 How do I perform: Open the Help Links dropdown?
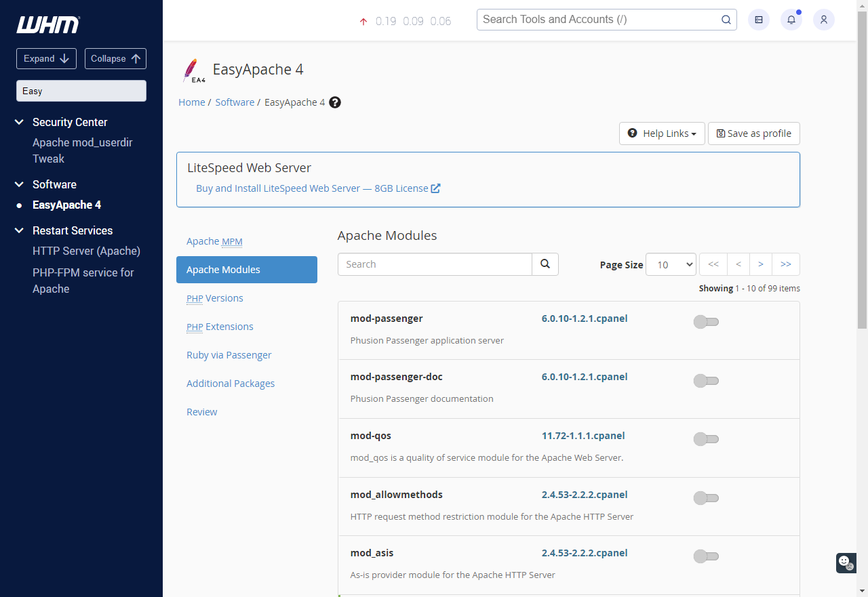click(662, 133)
